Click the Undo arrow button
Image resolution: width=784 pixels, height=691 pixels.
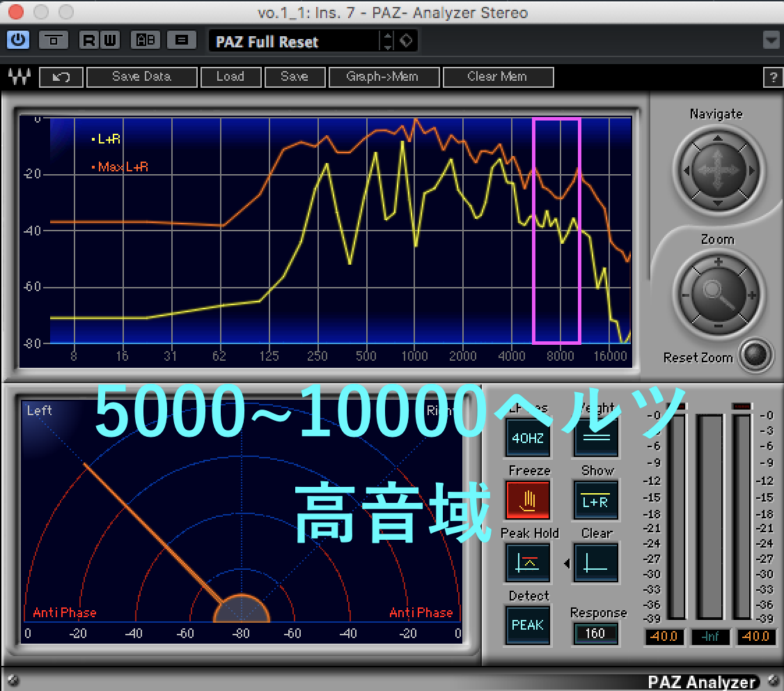click(61, 77)
